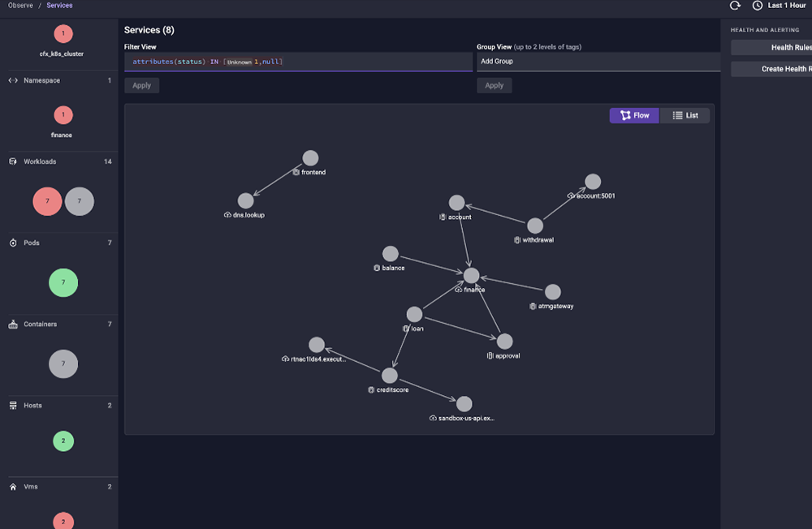
Task: Select the loan service node
Action: point(414,314)
